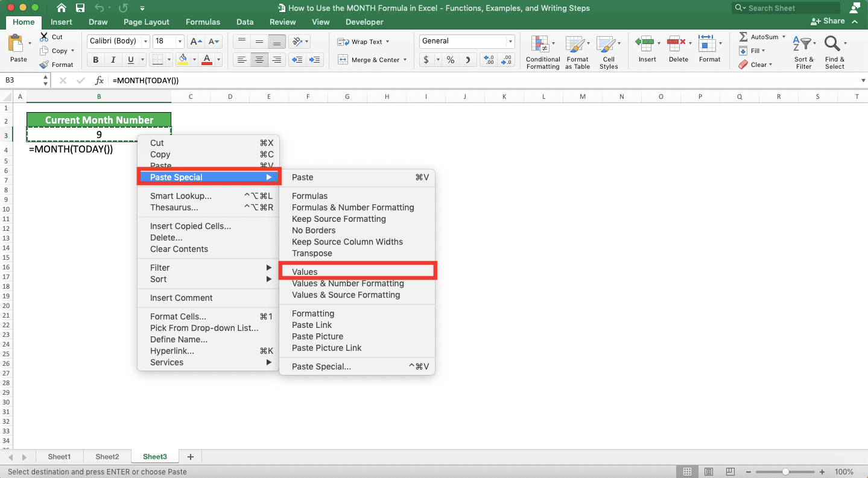This screenshot has height=478, width=868.
Task: Click the Delete cells icon
Action: tap(676, 44)
